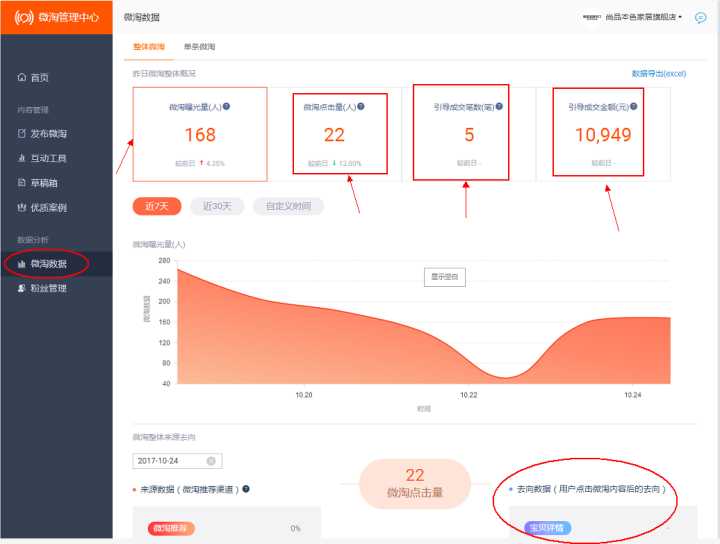The image size is (720, 544).
Task: Open 粉丝管理 in the sidebar
Action: 48,289
